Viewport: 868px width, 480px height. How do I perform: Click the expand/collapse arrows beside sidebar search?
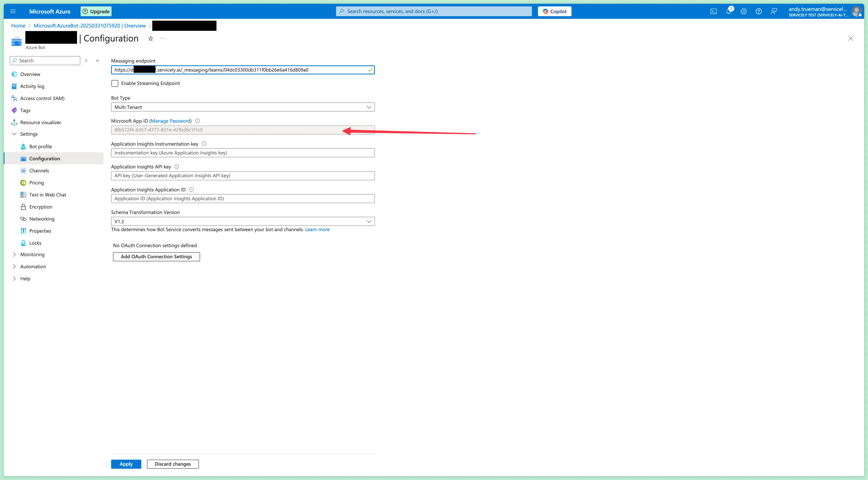point(86,61)
